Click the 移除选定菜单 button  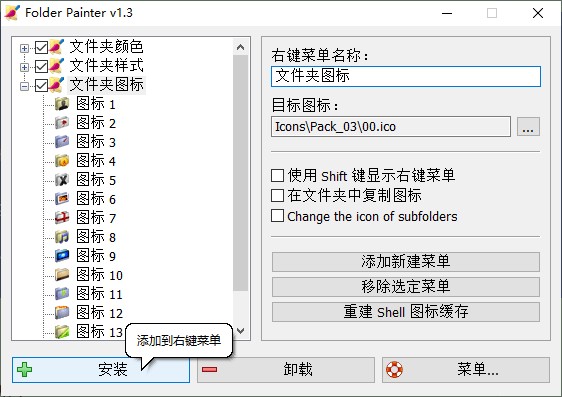point(406,287)
